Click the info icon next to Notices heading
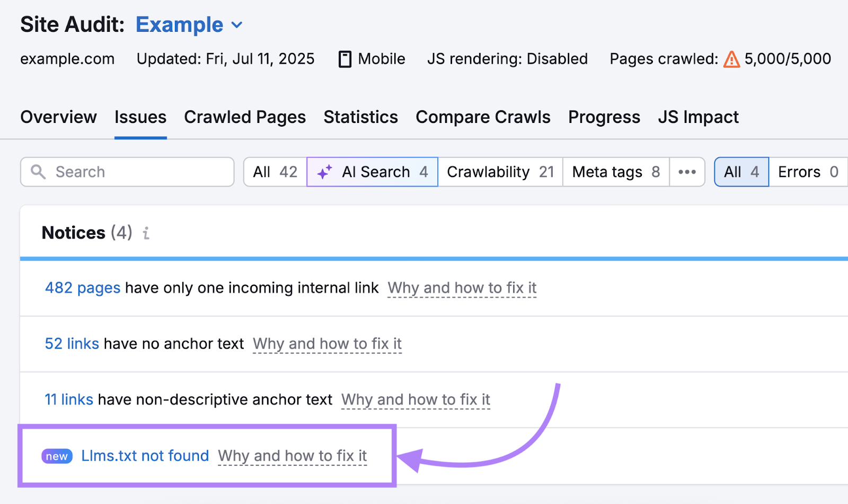The image size is (848, 504). [146, 233]
